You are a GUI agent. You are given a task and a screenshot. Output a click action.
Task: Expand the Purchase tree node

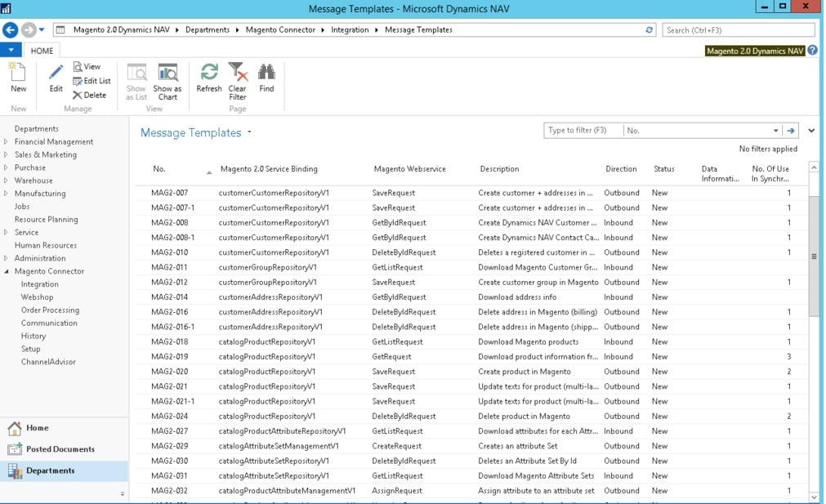[x=6, y=167]
